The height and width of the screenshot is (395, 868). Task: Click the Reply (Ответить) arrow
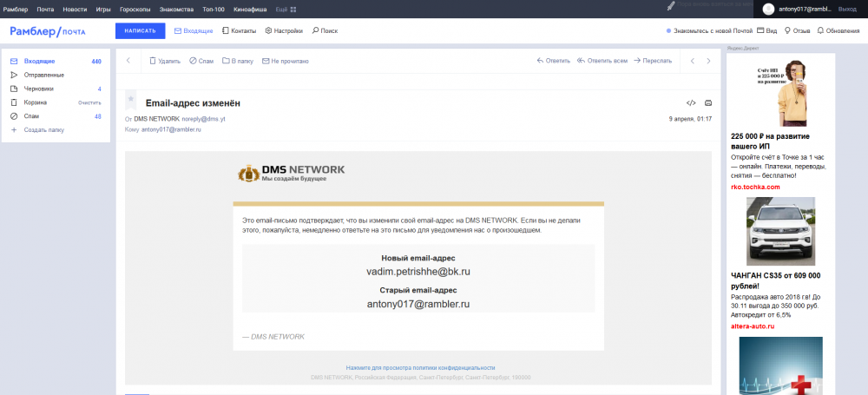click(x=540, y=62)
